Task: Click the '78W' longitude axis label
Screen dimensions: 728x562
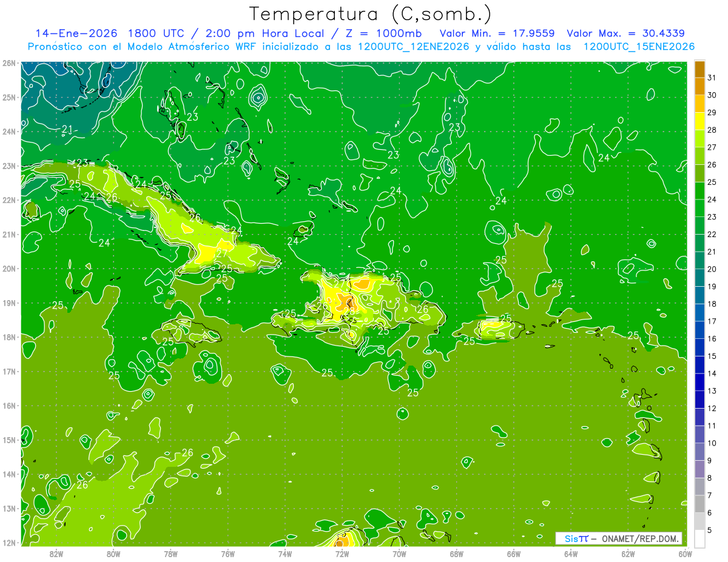Action: pyautogui.click(x=170, y=554)
